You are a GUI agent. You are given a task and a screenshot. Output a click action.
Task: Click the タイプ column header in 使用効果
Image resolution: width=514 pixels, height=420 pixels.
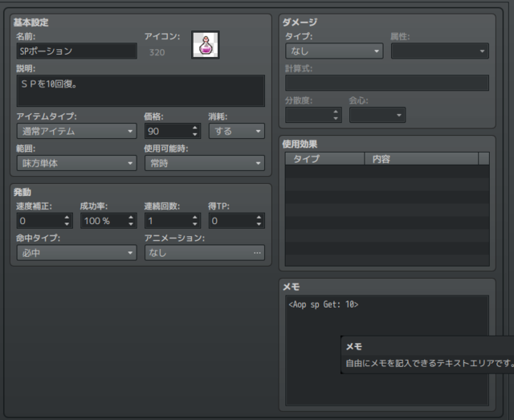[x=324, y=159]
